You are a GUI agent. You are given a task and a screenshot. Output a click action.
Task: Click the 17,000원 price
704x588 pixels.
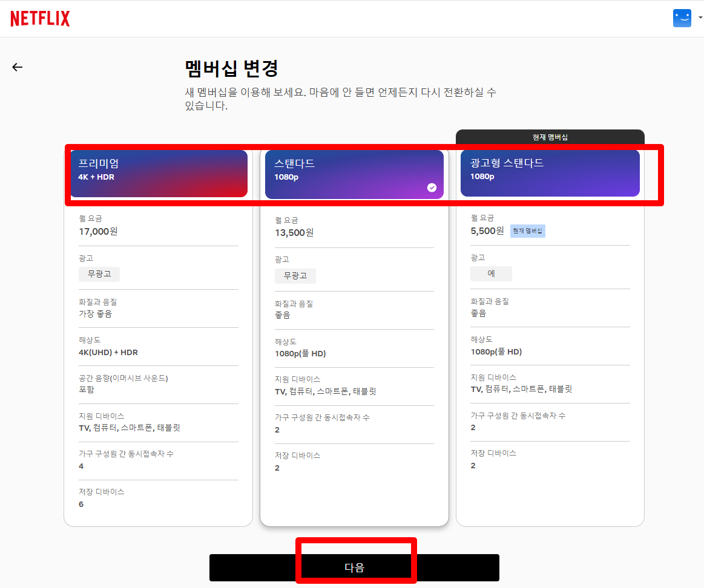[x=98, y=232]
